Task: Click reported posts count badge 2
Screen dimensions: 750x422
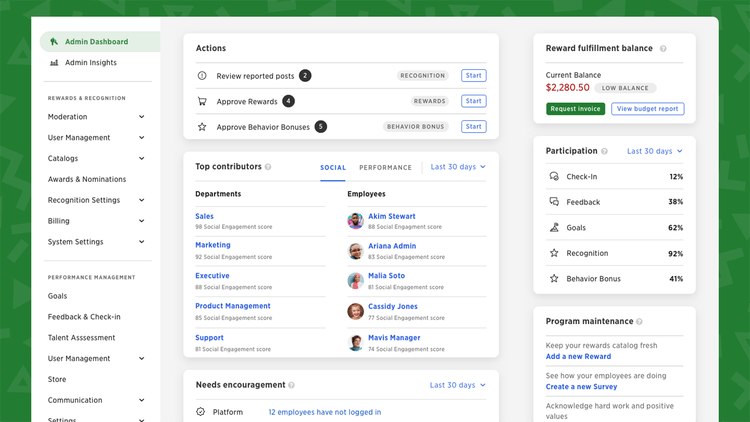Action: click(305, 76)
